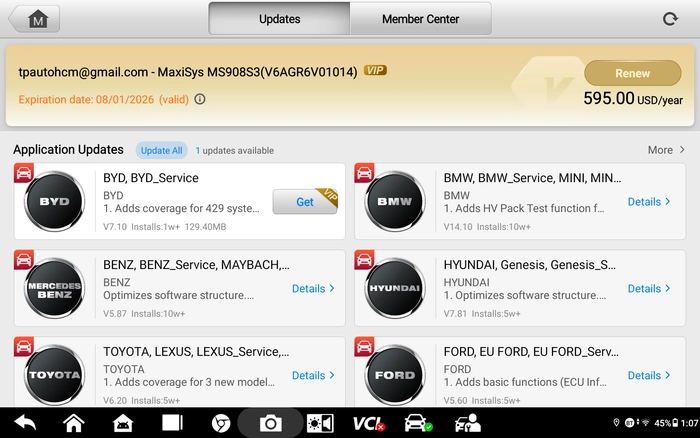Tap the BT Bluetooth status icon
Screen dimensions: 700x438
point(629,422)
